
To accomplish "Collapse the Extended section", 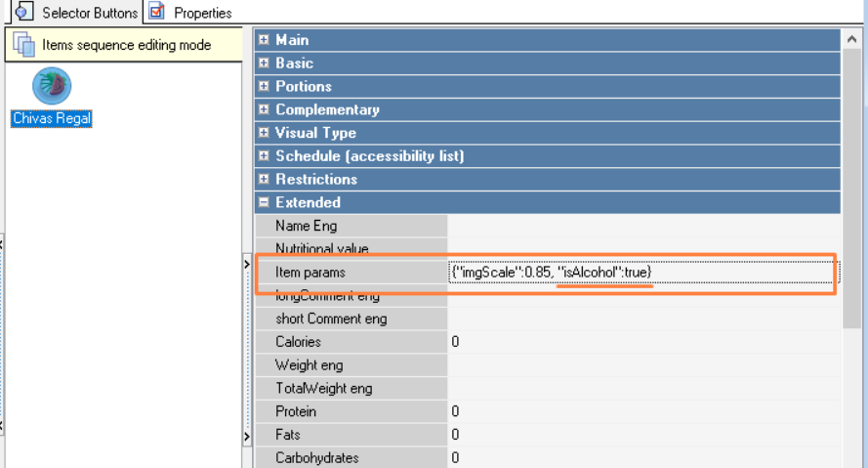I will tap(264, 202).
